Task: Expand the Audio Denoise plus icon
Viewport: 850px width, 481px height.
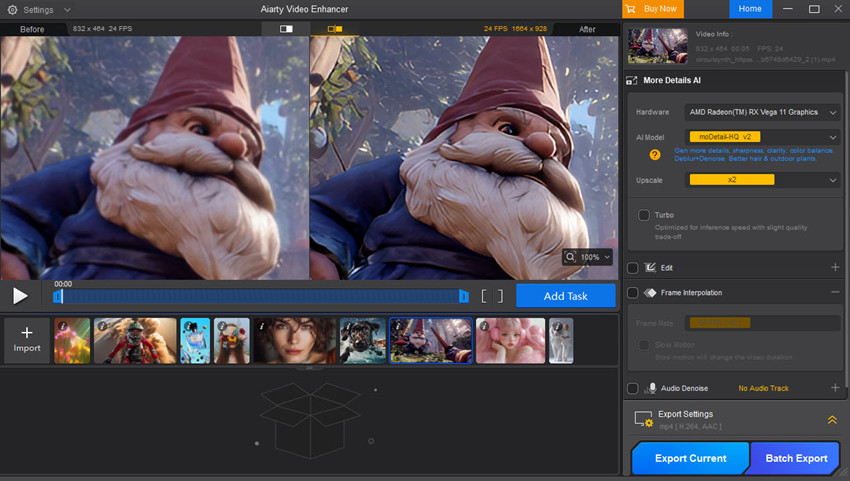Action: tap(835, 388)
